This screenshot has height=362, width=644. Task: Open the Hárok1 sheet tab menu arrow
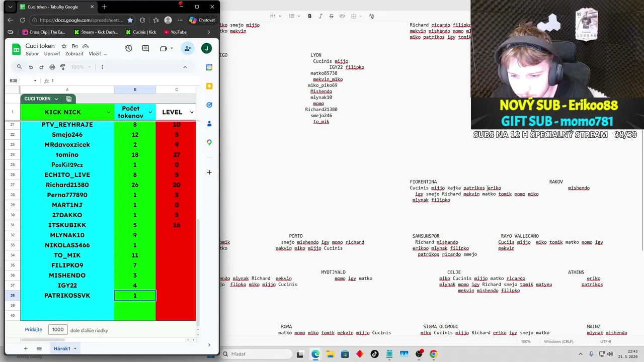tap(75, 348)
